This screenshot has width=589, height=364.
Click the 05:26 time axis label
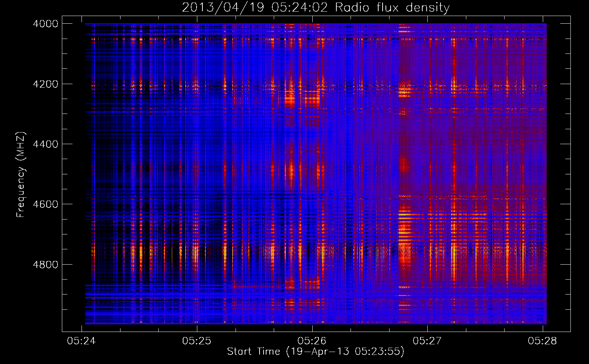312,341
